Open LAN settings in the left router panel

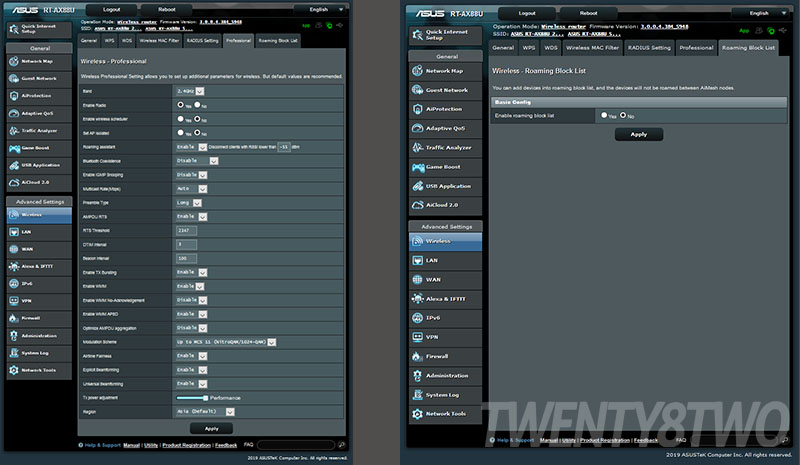[39, 232]
